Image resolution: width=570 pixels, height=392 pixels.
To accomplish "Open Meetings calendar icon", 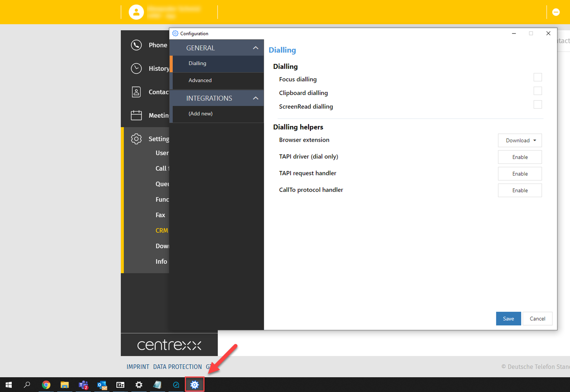I will 136,115.
